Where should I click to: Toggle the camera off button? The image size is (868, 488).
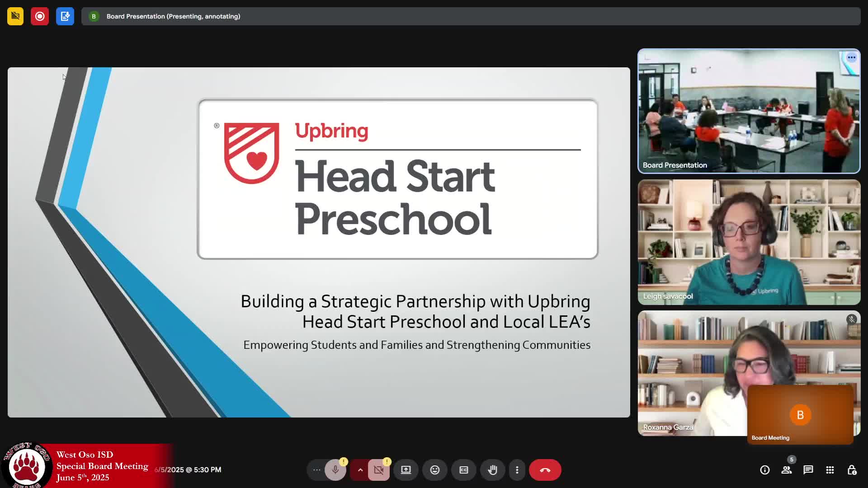click(x=379, y=470)
